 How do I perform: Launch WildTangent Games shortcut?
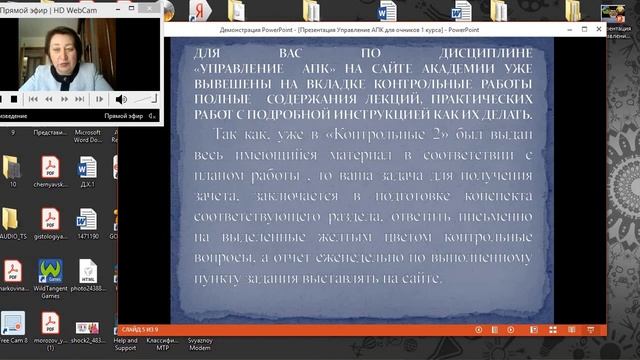click(x=50, y=278)
